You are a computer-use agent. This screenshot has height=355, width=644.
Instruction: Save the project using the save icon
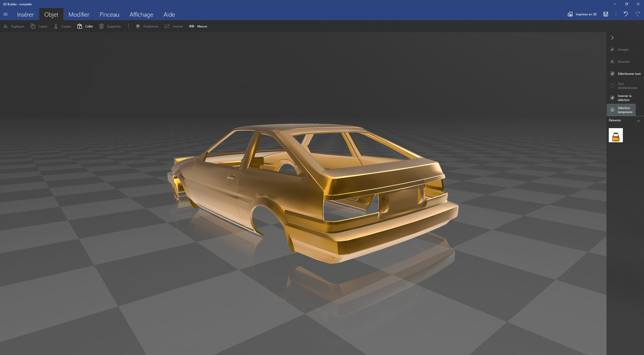point(605,14)
